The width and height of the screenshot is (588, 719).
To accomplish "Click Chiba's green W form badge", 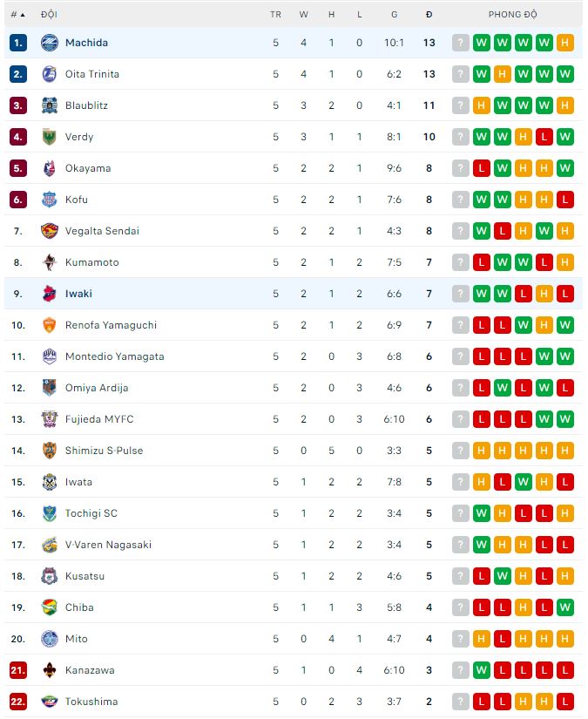I will (565, 607).
